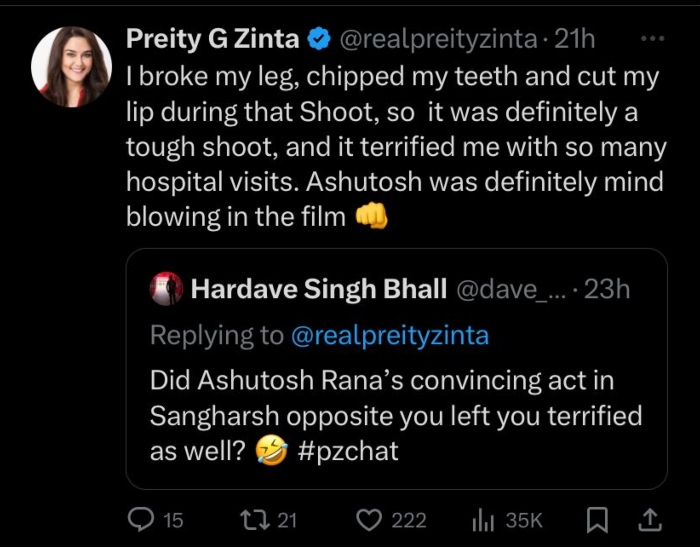700x547 pixels.
Task: Click the laughing emoji in the quoted tweet
Action: click(x=271, y=451)
